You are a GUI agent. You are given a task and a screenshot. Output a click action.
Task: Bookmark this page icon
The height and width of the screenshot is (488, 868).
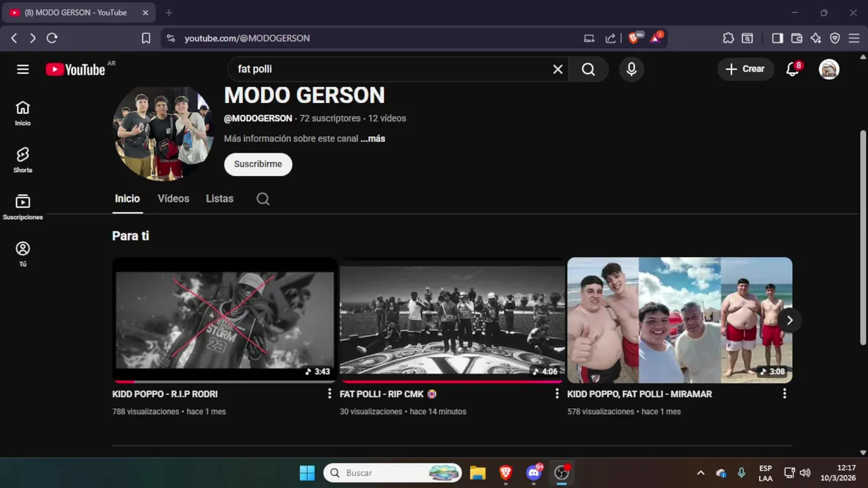coord(146,38)
